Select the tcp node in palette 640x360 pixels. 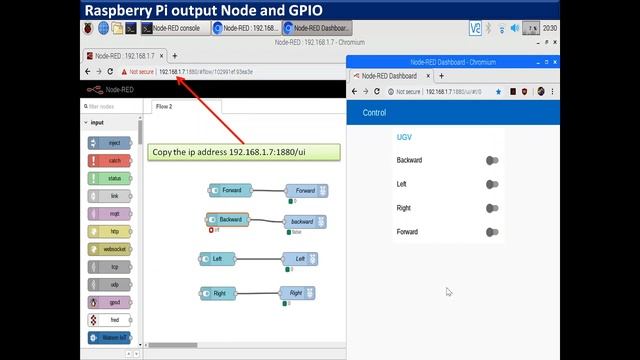110,267
